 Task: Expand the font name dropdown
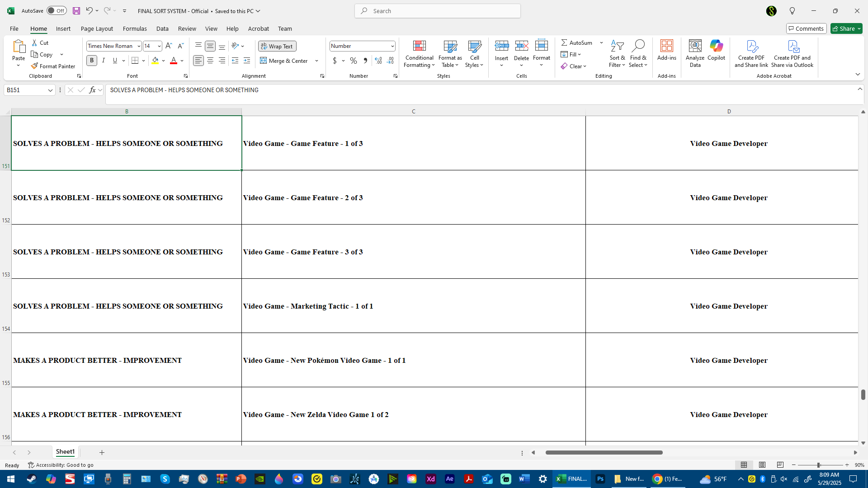click(139, 46)
